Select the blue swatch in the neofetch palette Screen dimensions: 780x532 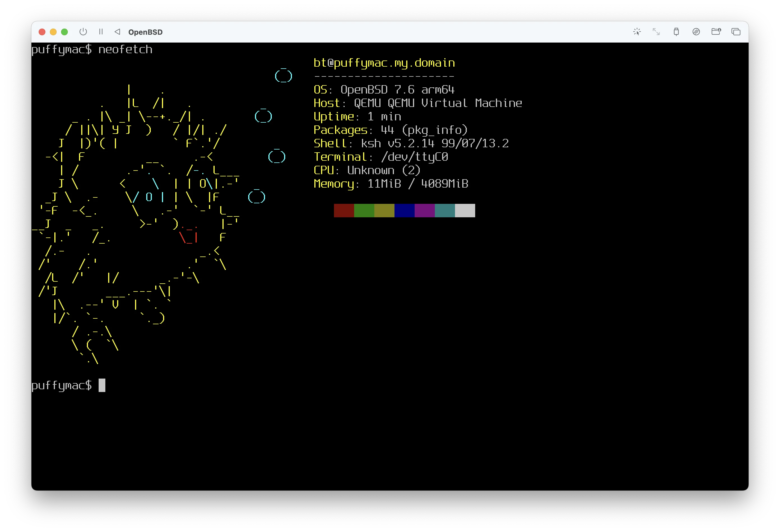(x=404, y=210)
